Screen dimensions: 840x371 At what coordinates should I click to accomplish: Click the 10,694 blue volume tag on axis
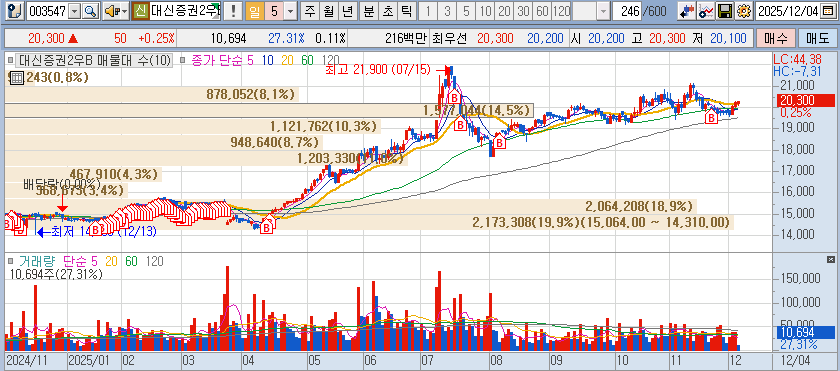point(805,332)
